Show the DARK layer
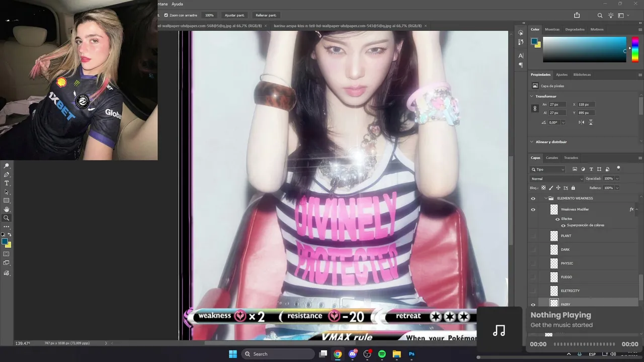 pos(533,249)
